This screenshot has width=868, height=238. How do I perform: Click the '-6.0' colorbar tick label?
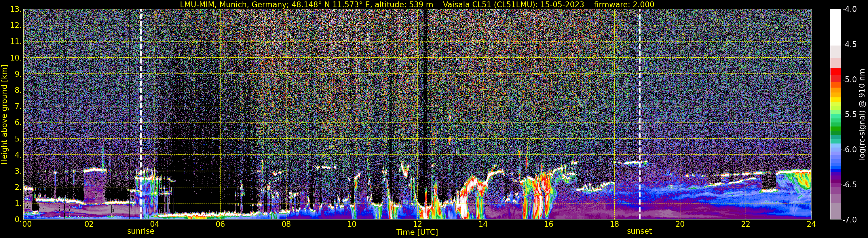pyautogui.click(x=850, y=150)
